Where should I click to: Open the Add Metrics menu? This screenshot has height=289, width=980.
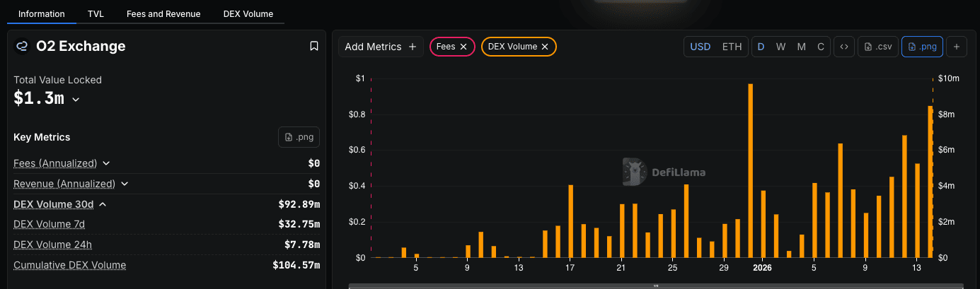pos(381,47)
